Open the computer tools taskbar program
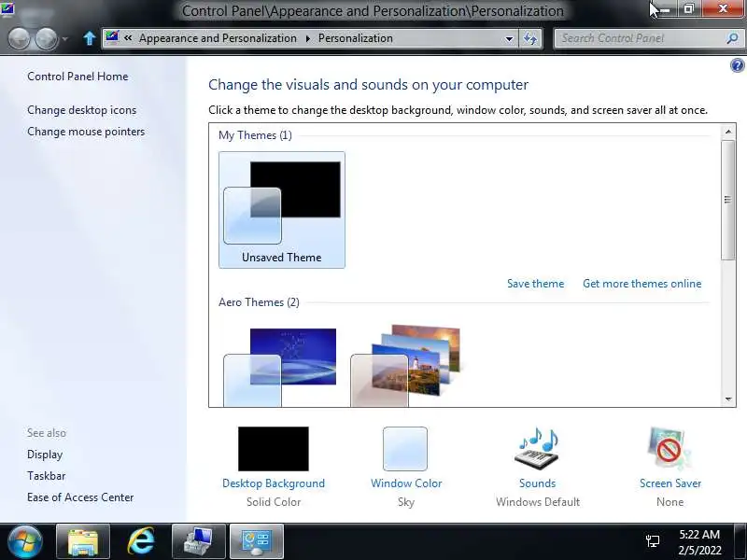Viewport: 747px width, 560px height. point(198,542)
